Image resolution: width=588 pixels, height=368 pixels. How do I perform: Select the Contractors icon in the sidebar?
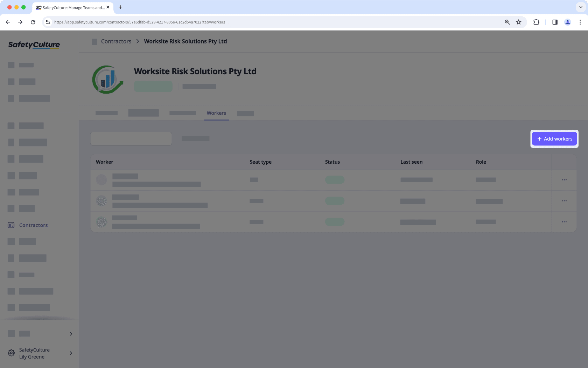11,225
